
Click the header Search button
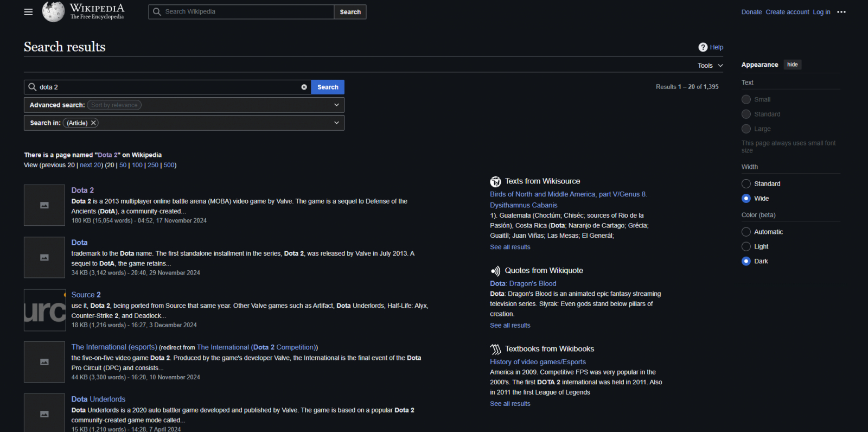pos(350,12)
